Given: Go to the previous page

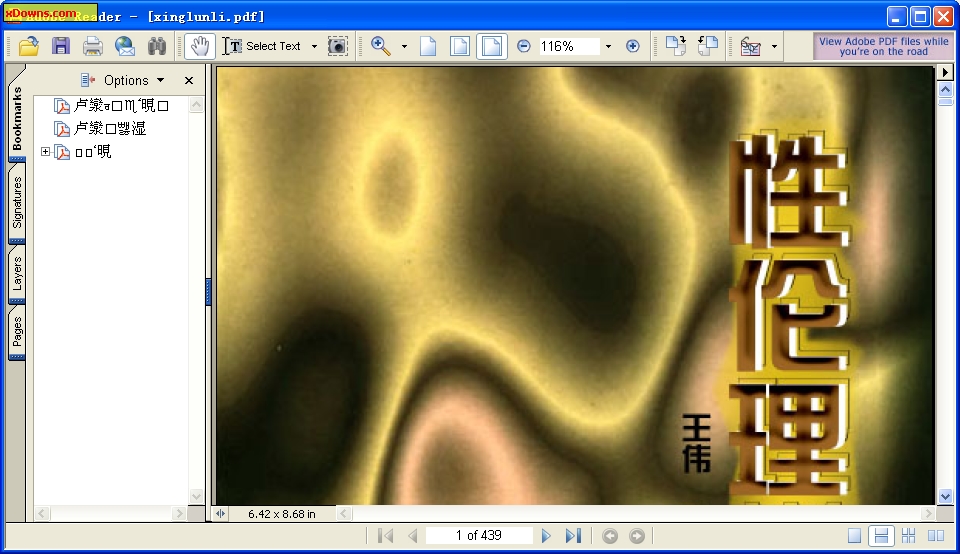Looking at the screenshot, I should pos(412,536).
